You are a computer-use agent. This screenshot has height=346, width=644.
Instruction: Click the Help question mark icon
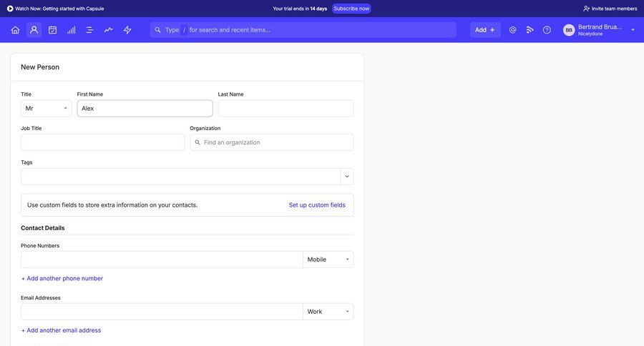tap(547, 30)
